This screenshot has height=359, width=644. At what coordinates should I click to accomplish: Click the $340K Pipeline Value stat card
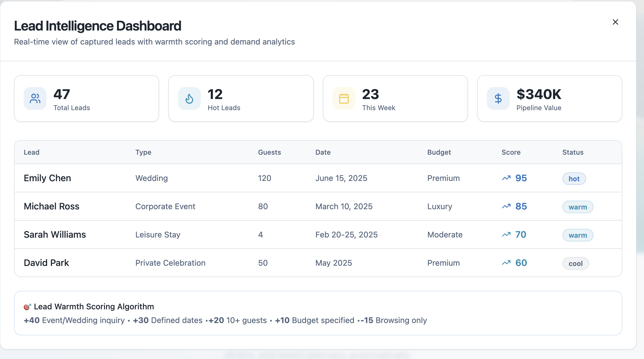[550, 98]
